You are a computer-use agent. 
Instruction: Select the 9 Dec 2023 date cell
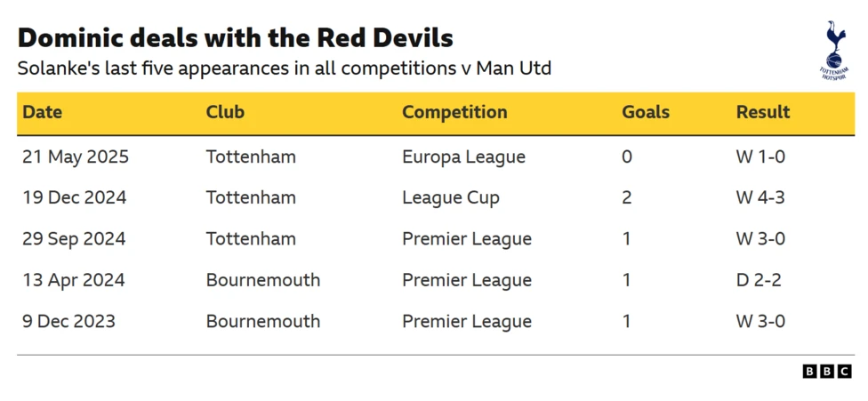(68, 321)
